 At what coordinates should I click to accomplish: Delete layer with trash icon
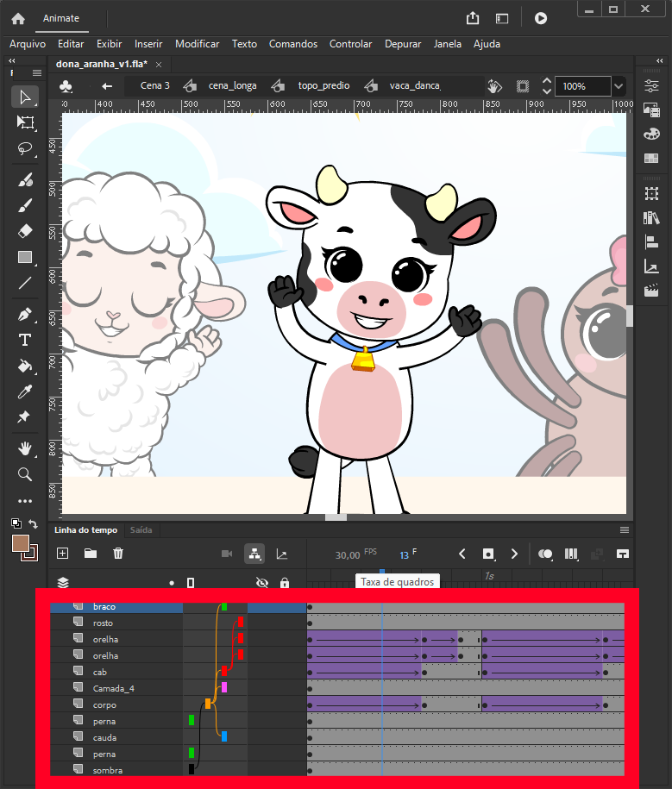click(x=118, y=554)
